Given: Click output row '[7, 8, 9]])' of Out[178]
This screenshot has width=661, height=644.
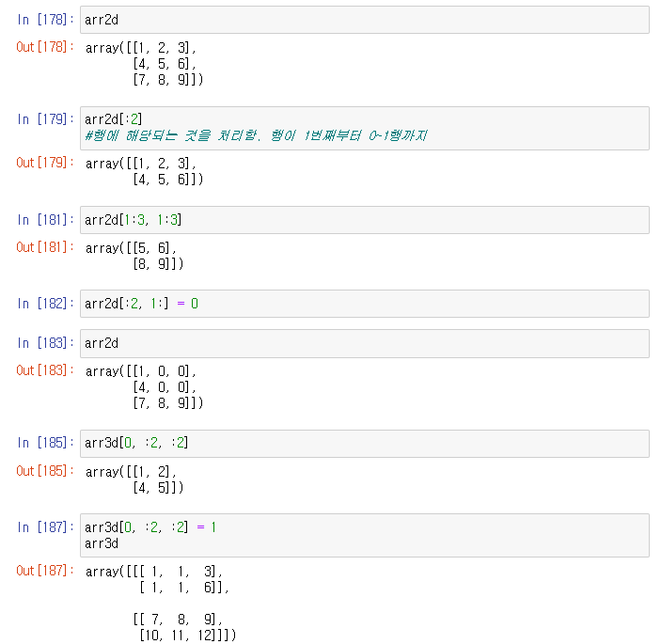Looking at the screenshot, I should click(x=168, y=80).
